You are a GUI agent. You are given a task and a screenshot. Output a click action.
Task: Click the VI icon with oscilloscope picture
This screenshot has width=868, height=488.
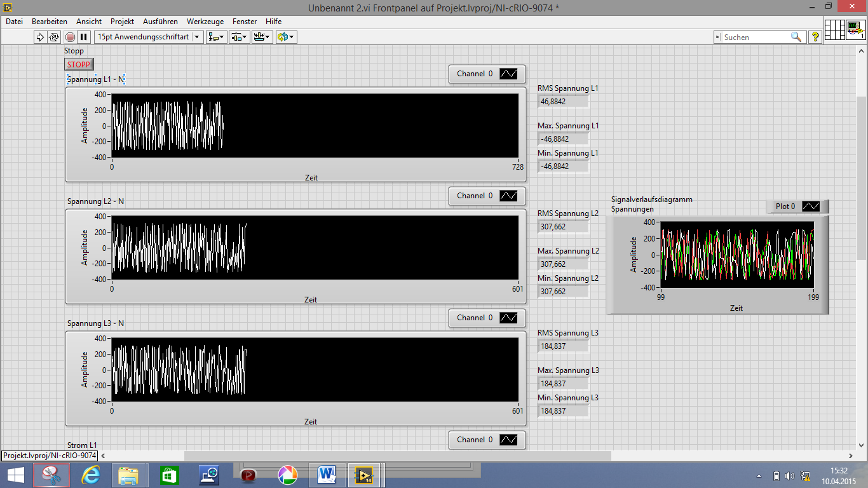point(855,29)
